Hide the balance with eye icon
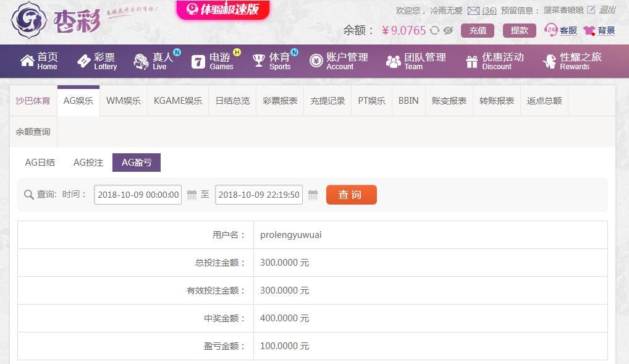The width and height of the screenshot is (629, 364). [448, 30]
